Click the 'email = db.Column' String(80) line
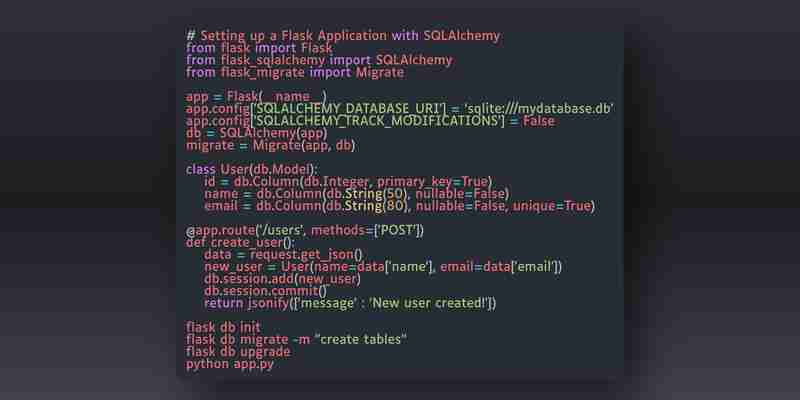This screenshot has height=400, width=800. 399,206
